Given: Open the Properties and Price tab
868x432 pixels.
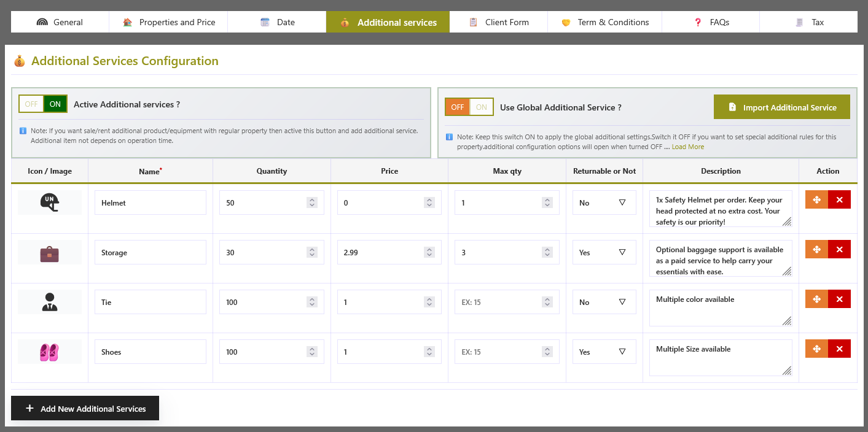Looking at the screenshot, I should click(169, 22).
